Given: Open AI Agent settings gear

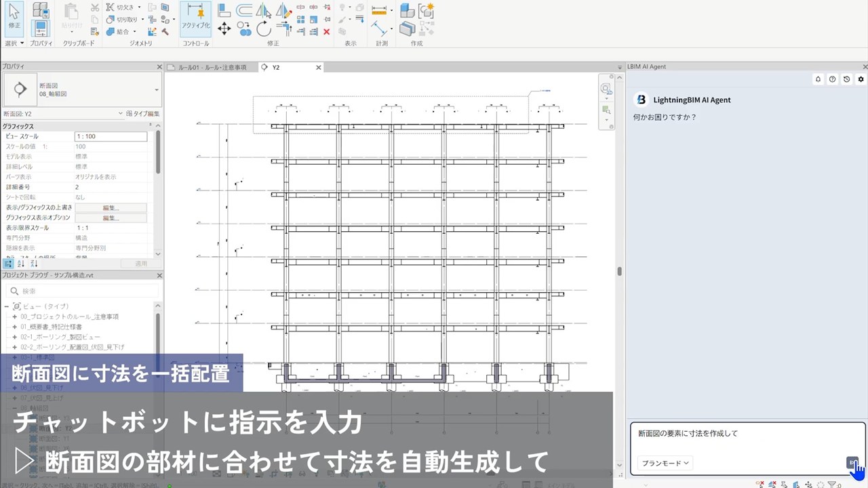Looking at the screenshot, I should pos(861,79).
